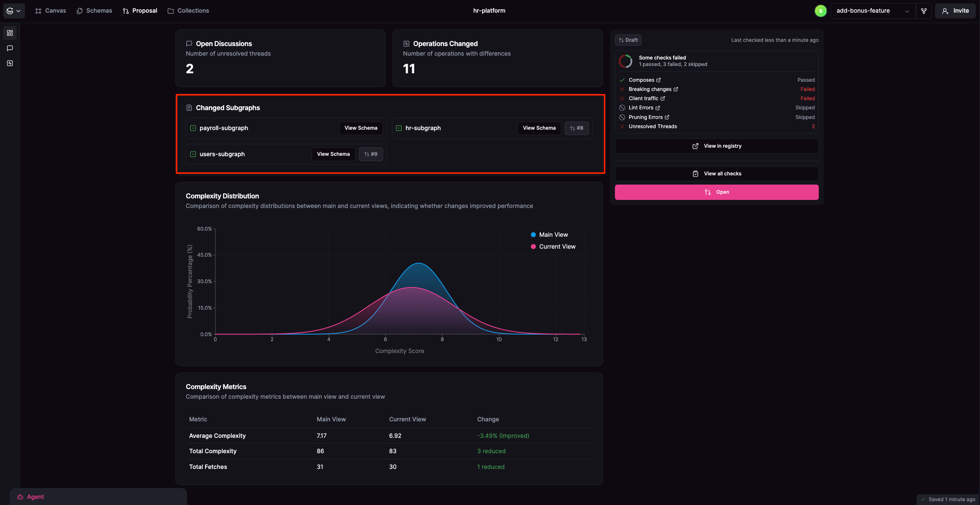
Task: Open external link icon next to Breaking changes
Action: 676,89
